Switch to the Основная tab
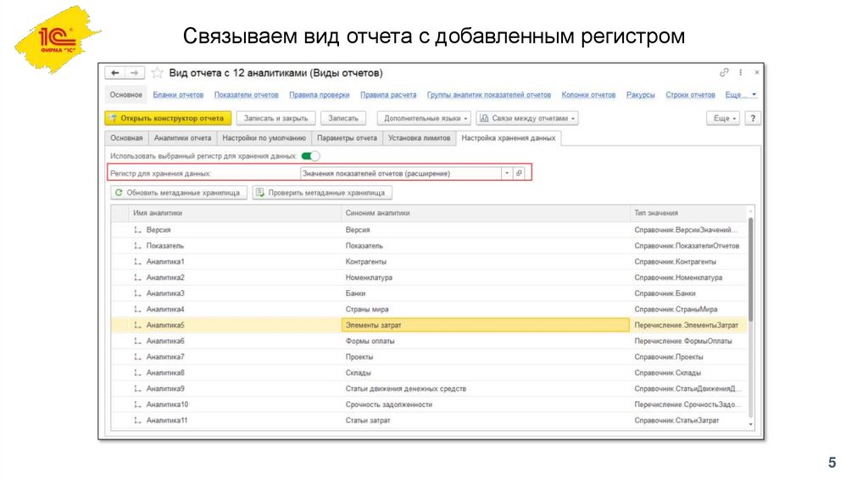Image resolution: width=868 pixels, height=487 pixels. click(126, 138)
